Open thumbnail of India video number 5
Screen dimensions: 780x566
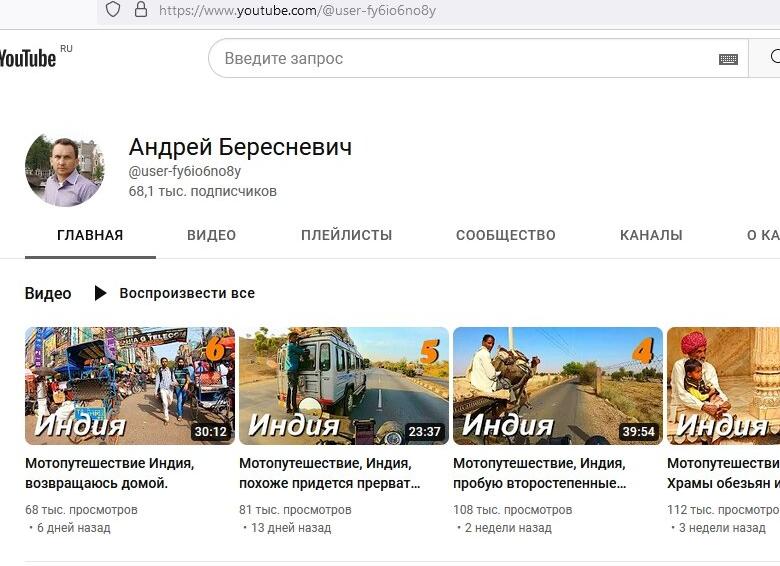(x=344, y=385)
